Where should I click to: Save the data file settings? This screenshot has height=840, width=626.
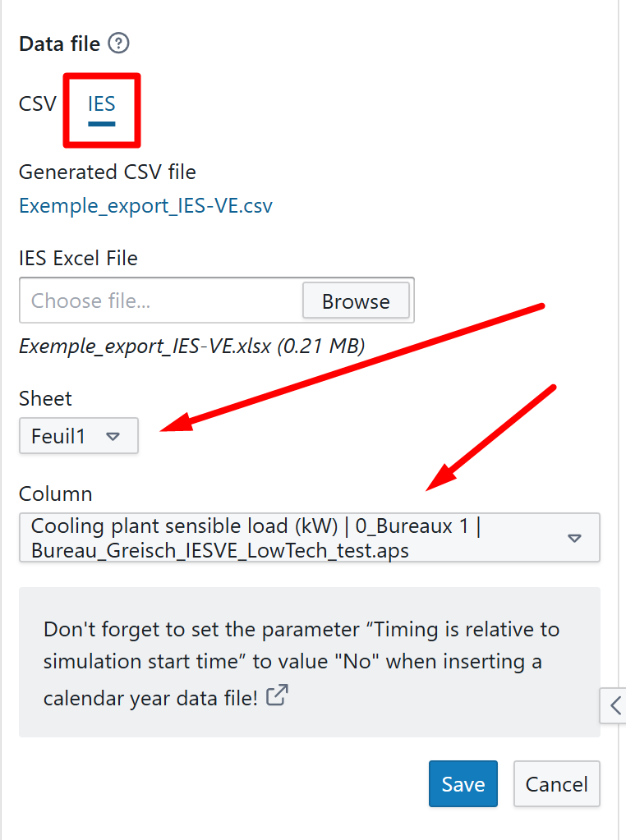(463, 783)
